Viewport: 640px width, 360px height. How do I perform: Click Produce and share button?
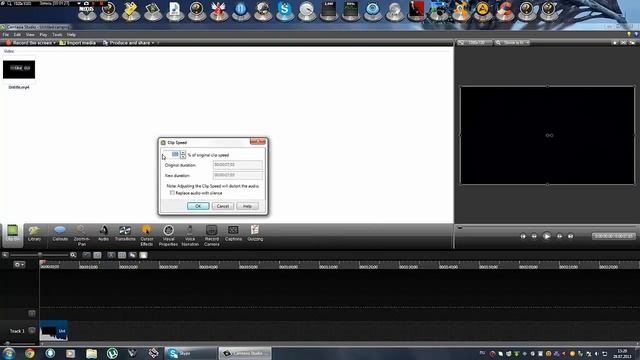126,42
